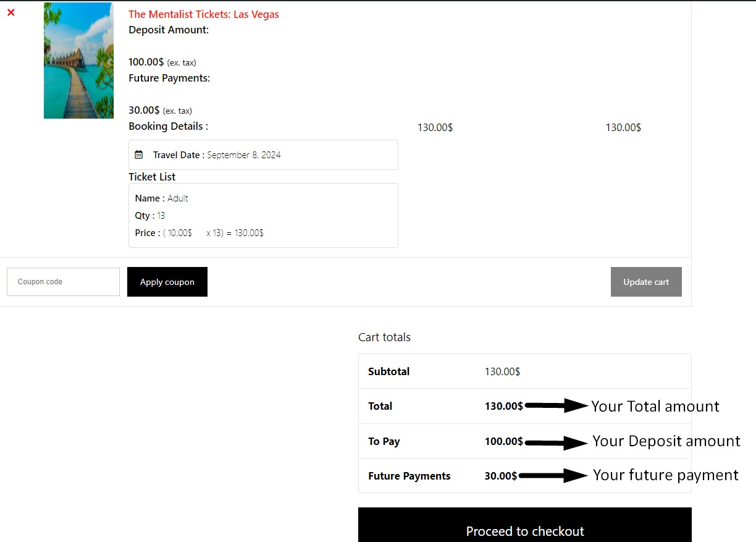Open The Mentalist Tickets: Las Vegas link

[204, 14]
